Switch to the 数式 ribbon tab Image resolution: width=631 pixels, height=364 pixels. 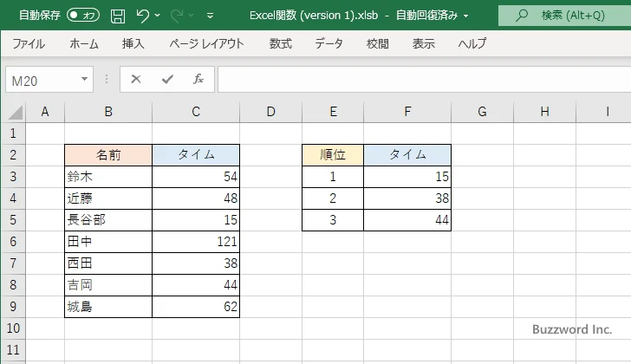[x=280, y=43]
